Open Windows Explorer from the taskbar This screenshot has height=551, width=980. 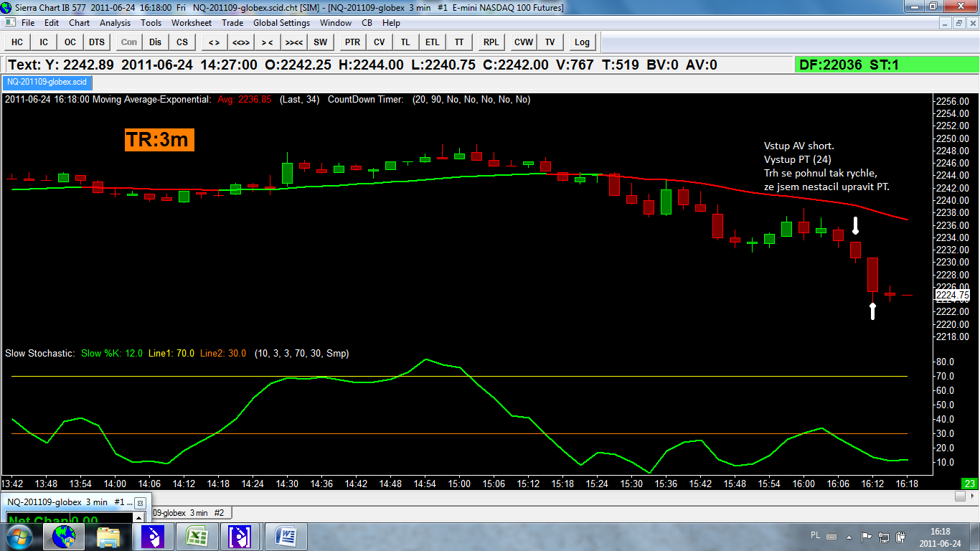pyautogui.click(x=108, y=536)
